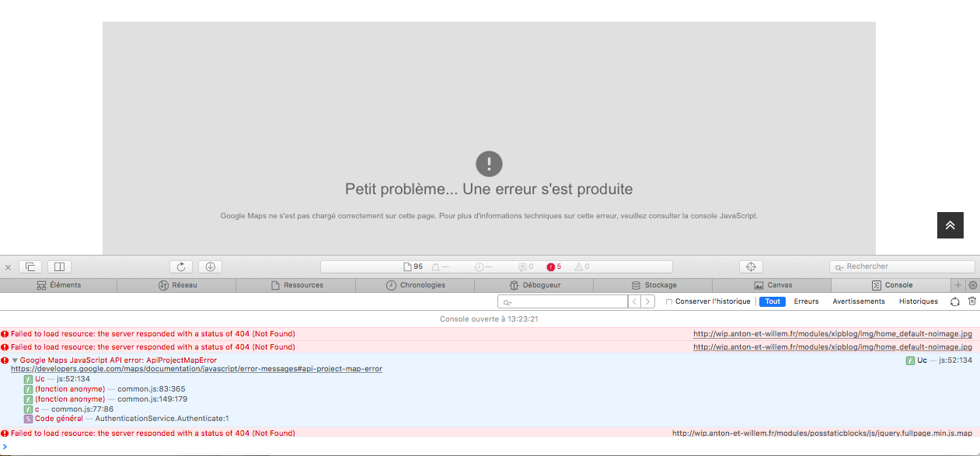980x456 pixels.
Task: Click the Google Maps error red icon
Action: pos(5,360)
